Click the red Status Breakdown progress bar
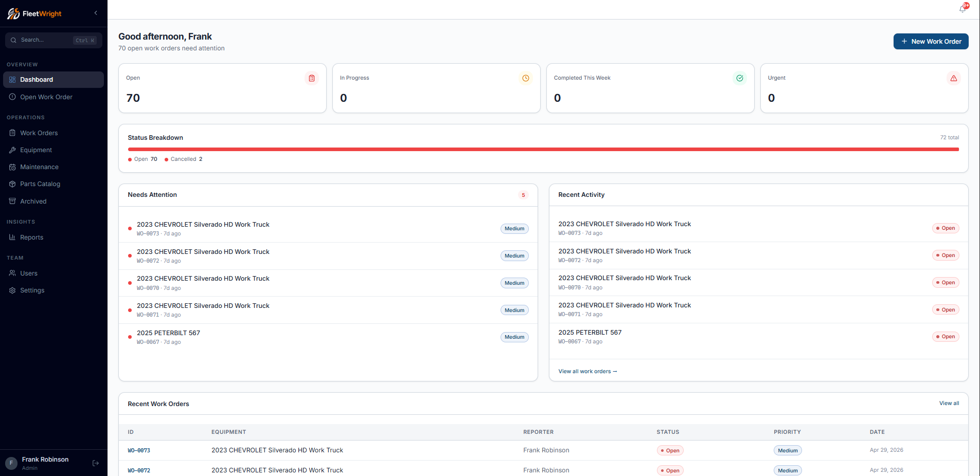Viewport: 980px width, 476px height. point(543,150)
